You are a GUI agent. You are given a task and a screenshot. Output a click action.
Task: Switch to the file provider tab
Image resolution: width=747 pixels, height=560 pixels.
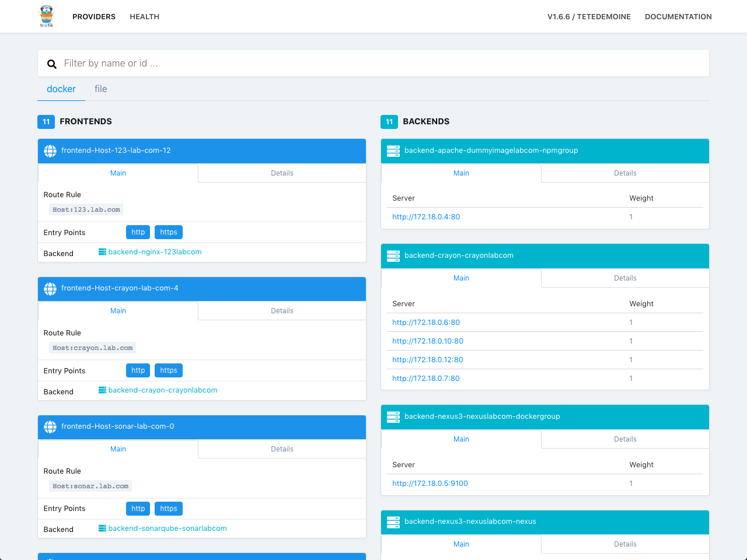point(101,89)
